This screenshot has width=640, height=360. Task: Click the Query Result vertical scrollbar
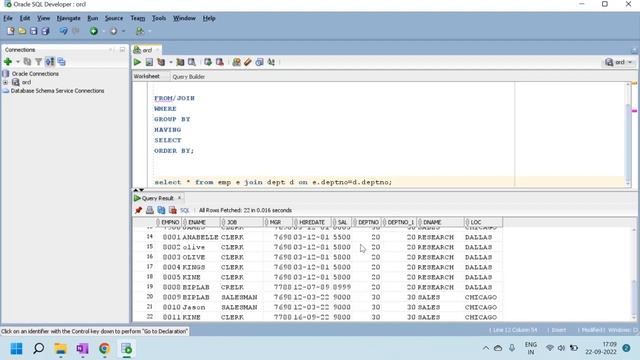coord(633,274)
